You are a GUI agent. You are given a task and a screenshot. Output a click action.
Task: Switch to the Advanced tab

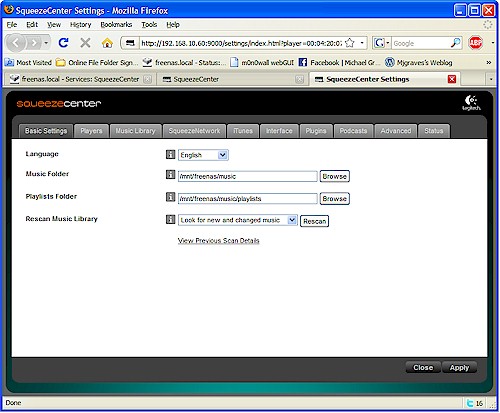pos(396,131)
